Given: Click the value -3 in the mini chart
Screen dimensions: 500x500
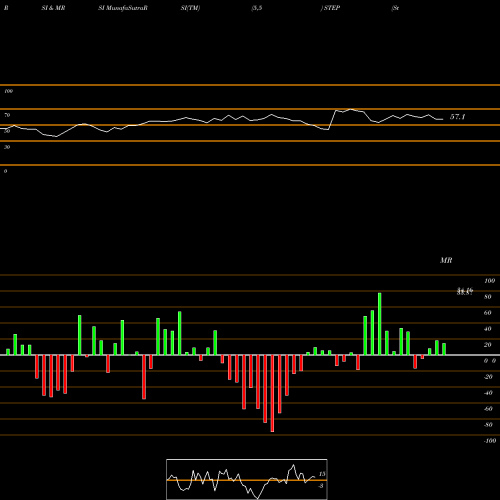Looking at the screenshot, I should [321, 486].
